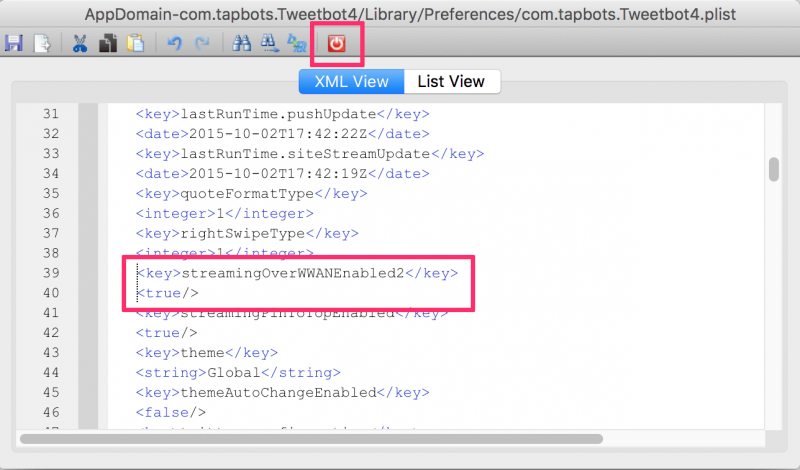
Task: Click line number 31 in gutter
Action: pyautogui.click(x=51, y=114)
